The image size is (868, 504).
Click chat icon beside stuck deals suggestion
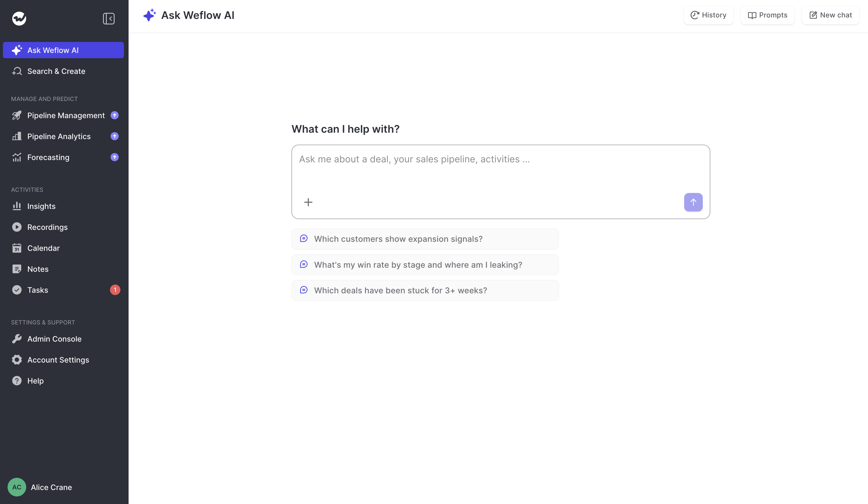[304, 290]
